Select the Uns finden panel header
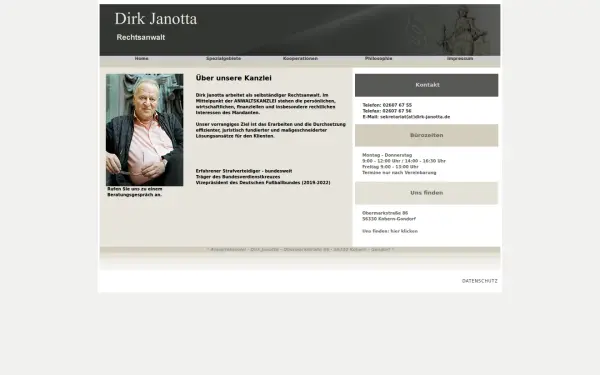 pos(427,193)
